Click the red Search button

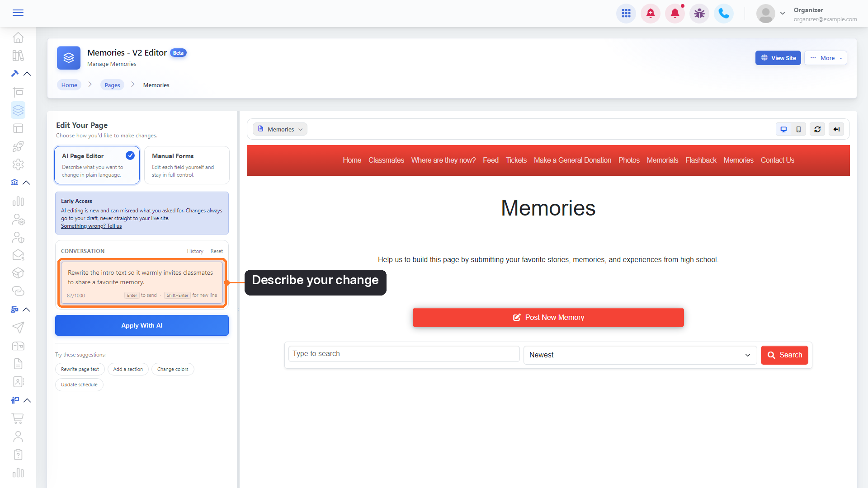[784, 355]
